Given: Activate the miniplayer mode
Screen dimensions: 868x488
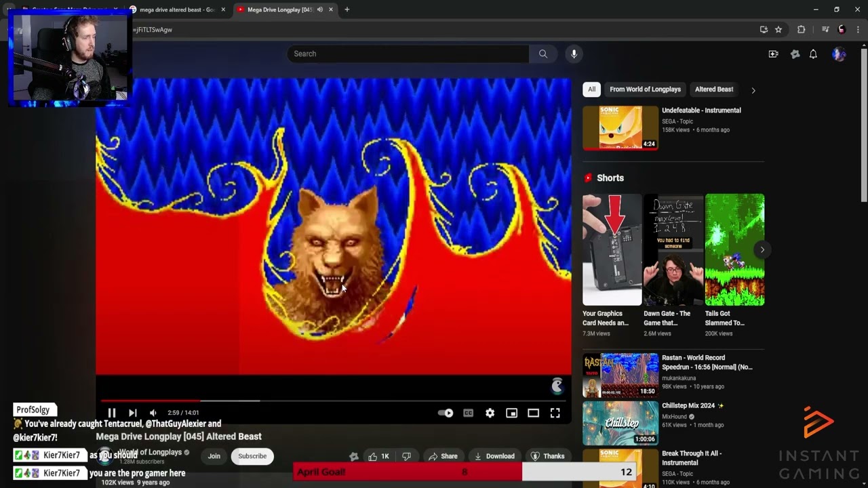Looking at the screenshot, I should 511,413.
